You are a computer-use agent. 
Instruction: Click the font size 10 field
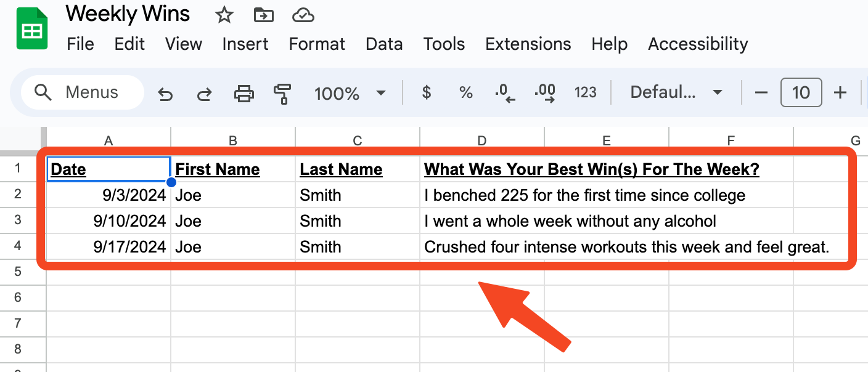click(x=801, y=93)
